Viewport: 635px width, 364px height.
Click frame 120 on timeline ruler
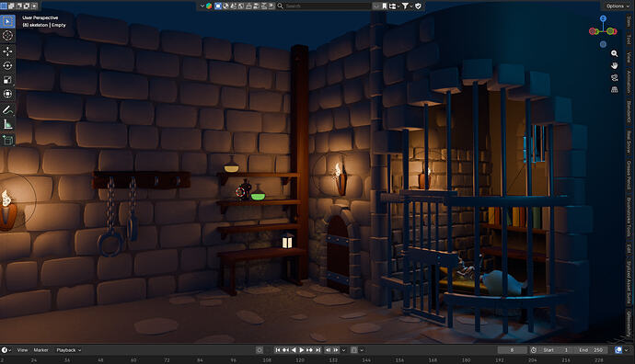[x=300, y=360]
